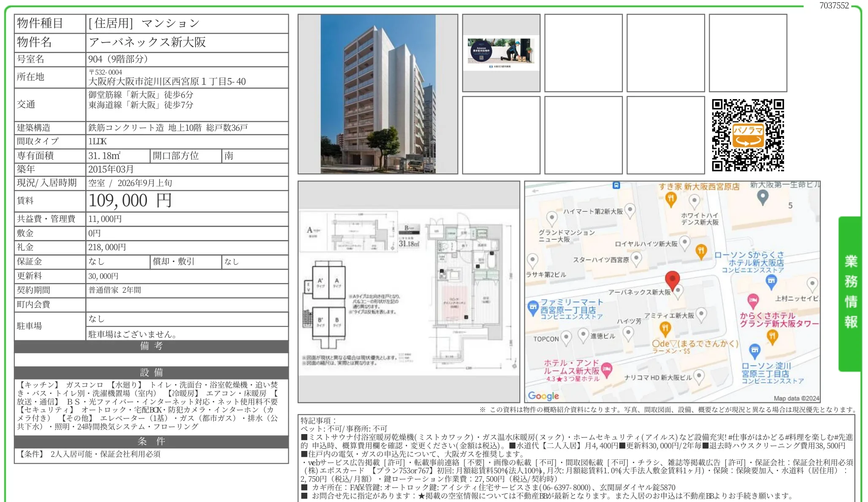Open the ロイヤルハイツ新大阪 location pin
868x502 pixels.
(x=685, y=243)
